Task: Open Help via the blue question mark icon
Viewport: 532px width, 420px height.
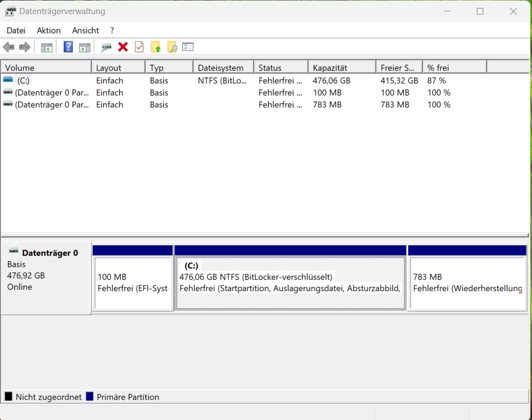Action: click(x=68, y=47)
